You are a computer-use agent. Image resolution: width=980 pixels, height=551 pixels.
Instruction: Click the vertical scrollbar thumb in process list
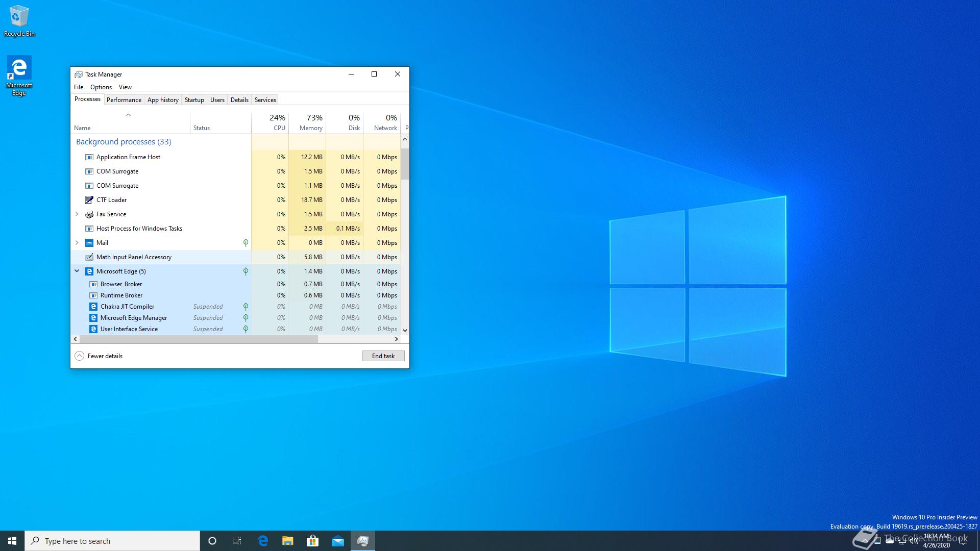coord(405,164)
